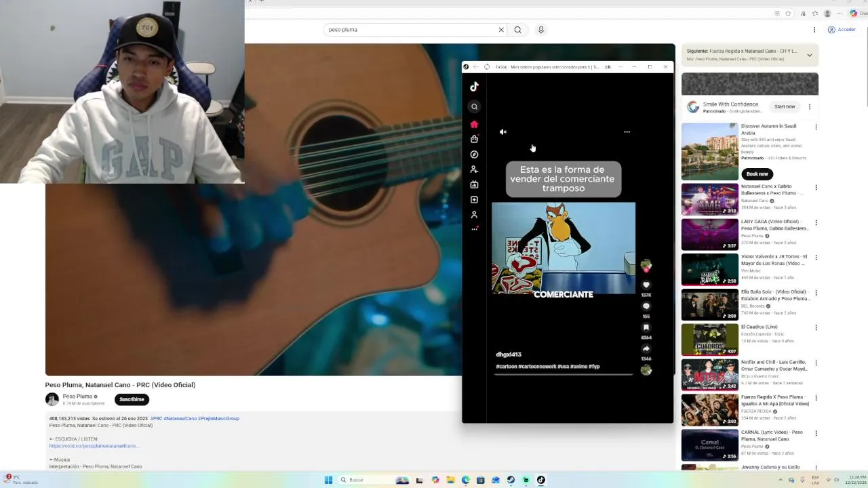This screenshot has height=488, width=868.
Task: Open TikTok LIVE icon in sidebar
Action: tap(474, 184)
